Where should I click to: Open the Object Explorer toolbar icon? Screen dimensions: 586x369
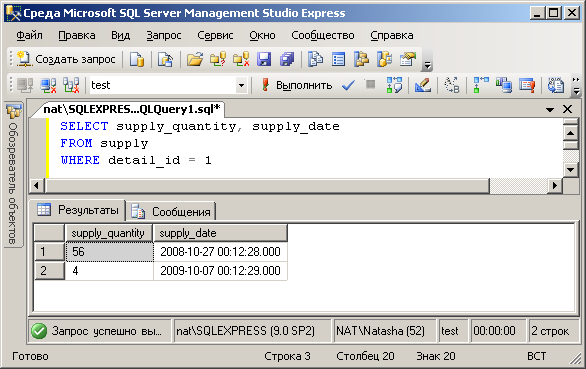[361, 59]
